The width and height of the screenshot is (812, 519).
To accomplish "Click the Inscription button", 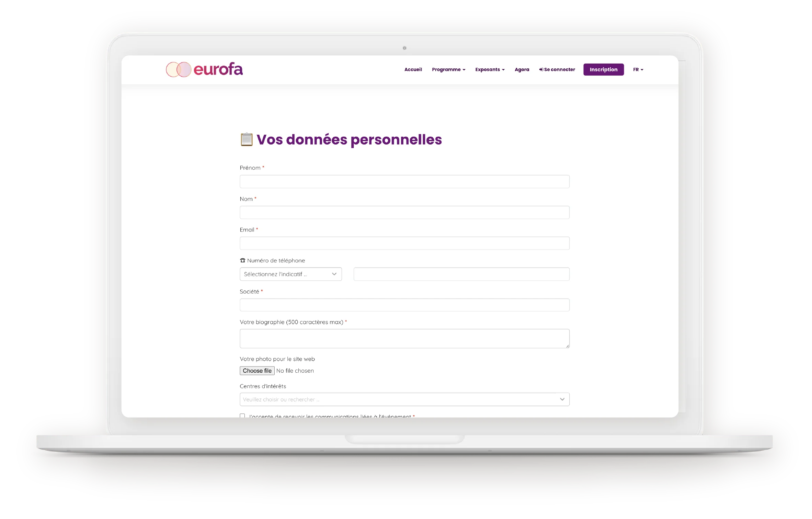I will point(603,69).
